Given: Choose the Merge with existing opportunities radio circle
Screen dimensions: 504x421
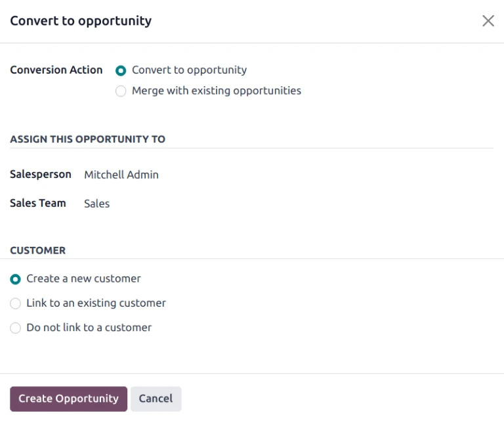Looking at the screenshot, I should click(x=121, y=91).
